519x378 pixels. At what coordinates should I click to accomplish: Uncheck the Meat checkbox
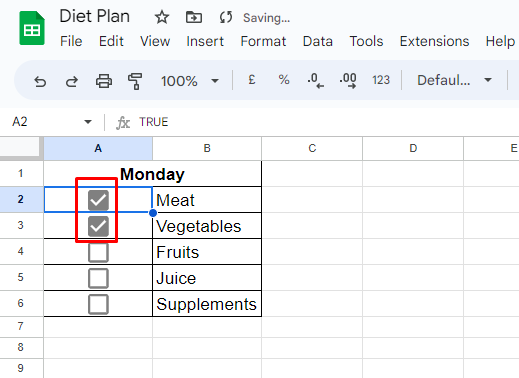98,200
